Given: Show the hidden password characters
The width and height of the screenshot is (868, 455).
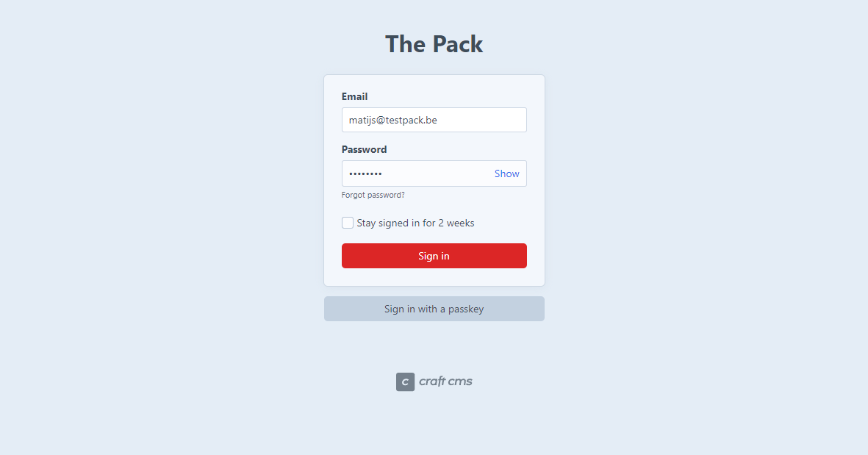Looking at the screenshot, I should [x=506, y=173].
